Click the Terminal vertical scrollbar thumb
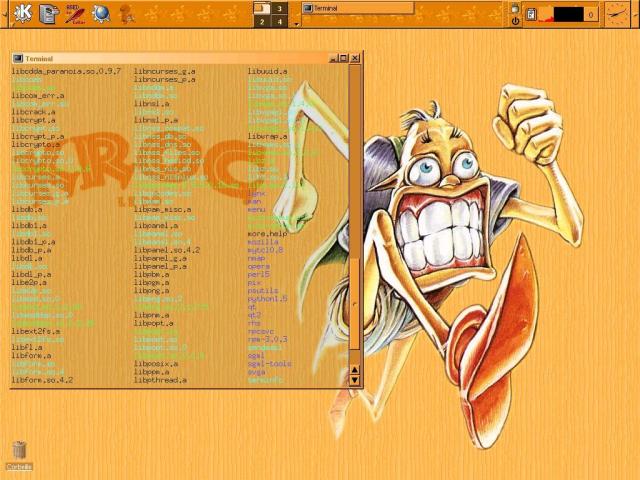640x480 pixels. tap(355, 304)
